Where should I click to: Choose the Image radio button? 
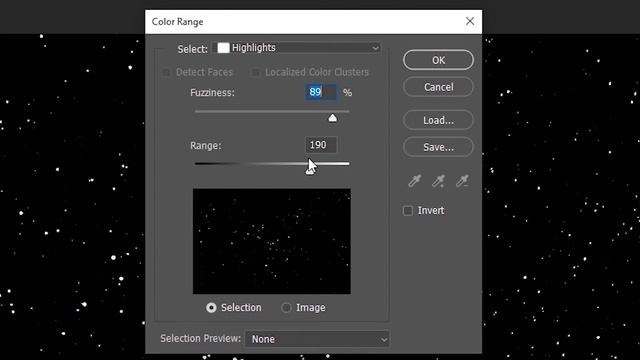[287, 308]
